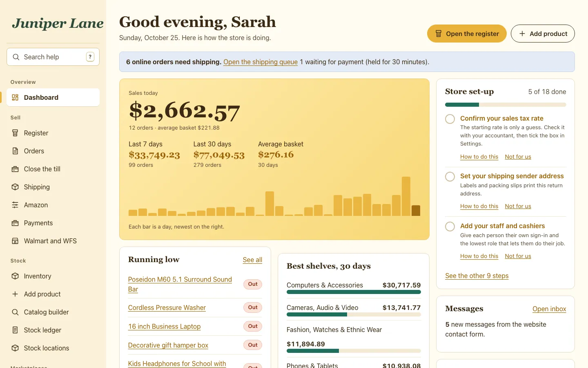Tick the Add your staff and cashiers circle

point(450,227)
